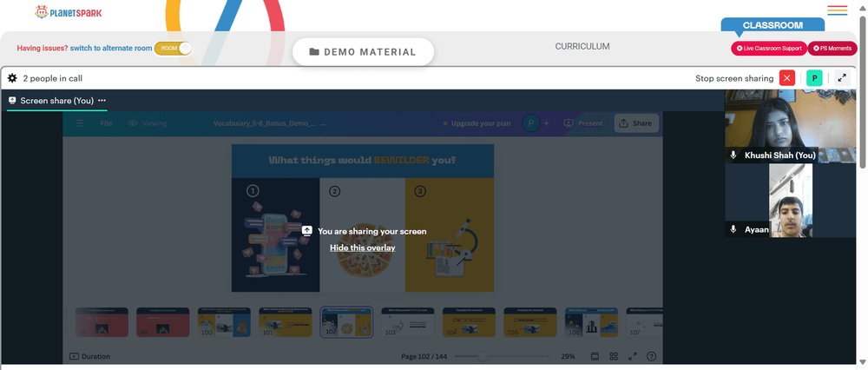Click Upgrade your plan
This screenshot has width=868, height=370.
pos(476,123)
